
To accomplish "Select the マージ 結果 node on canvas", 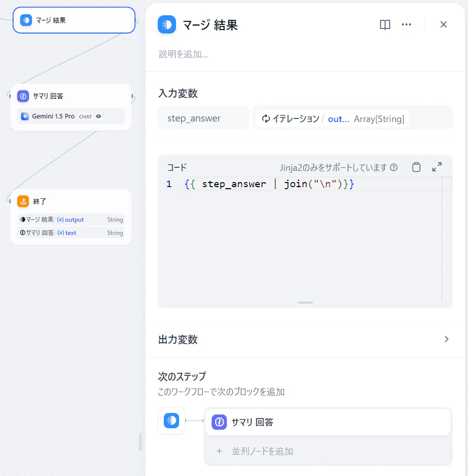I will click(74, 20).
